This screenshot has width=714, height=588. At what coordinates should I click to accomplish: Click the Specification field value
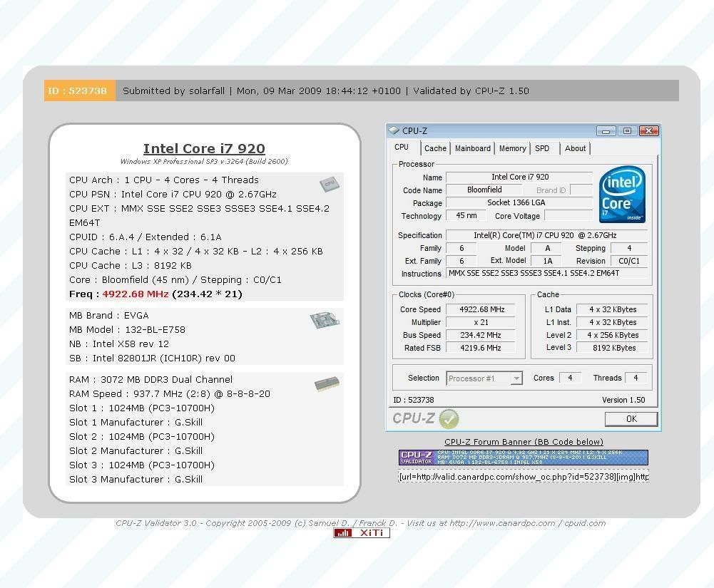tap(547, 235)
